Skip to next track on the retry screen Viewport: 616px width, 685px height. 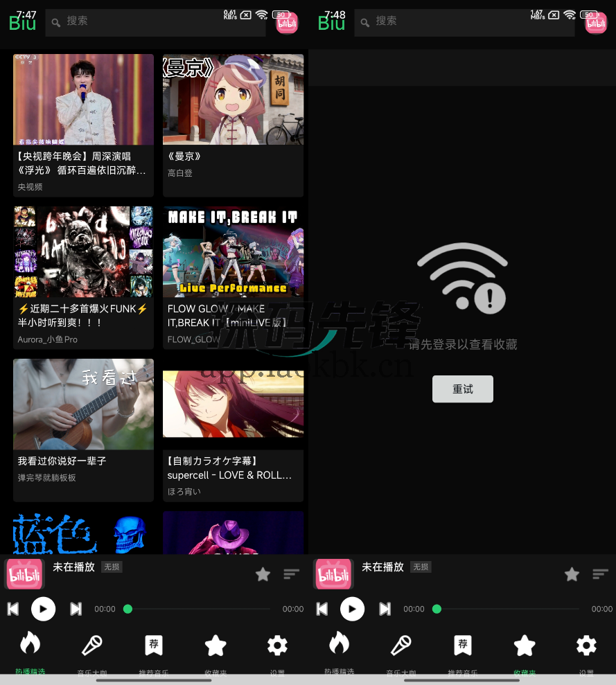coord(385,609)
